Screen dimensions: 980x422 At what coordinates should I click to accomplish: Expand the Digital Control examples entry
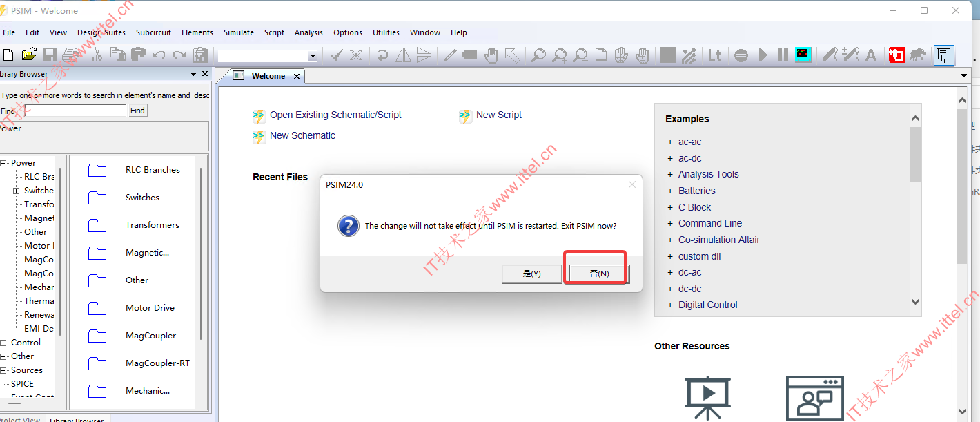click(x=670, y=305)
